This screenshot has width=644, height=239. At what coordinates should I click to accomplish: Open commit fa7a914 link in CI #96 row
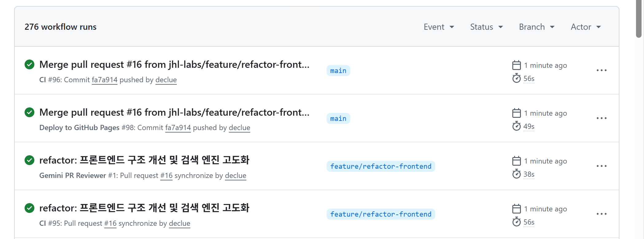tap(104, 80)
